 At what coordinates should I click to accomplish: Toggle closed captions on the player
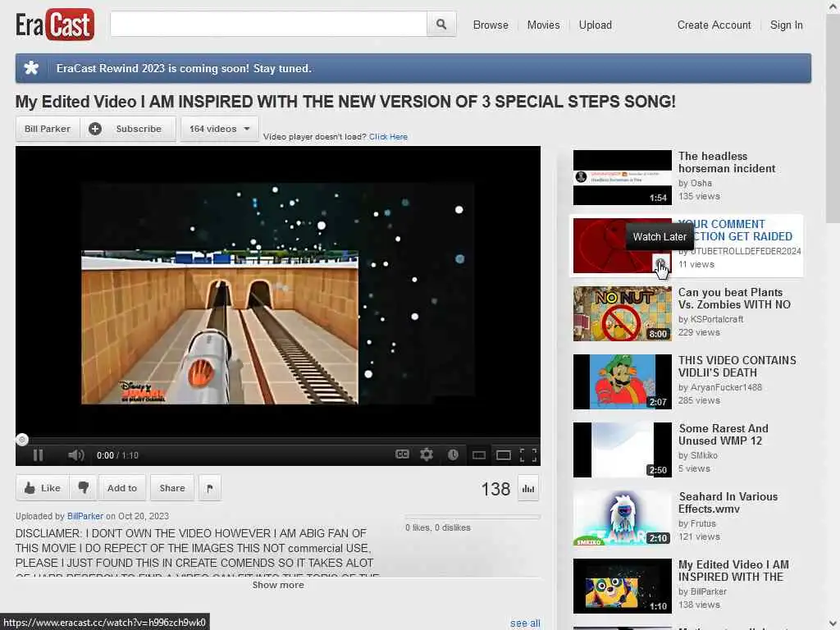[402, 454]
